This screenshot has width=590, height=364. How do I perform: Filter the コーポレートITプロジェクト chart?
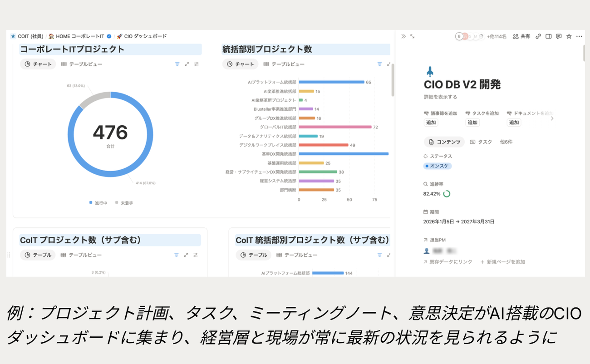(x=177, y=64)
